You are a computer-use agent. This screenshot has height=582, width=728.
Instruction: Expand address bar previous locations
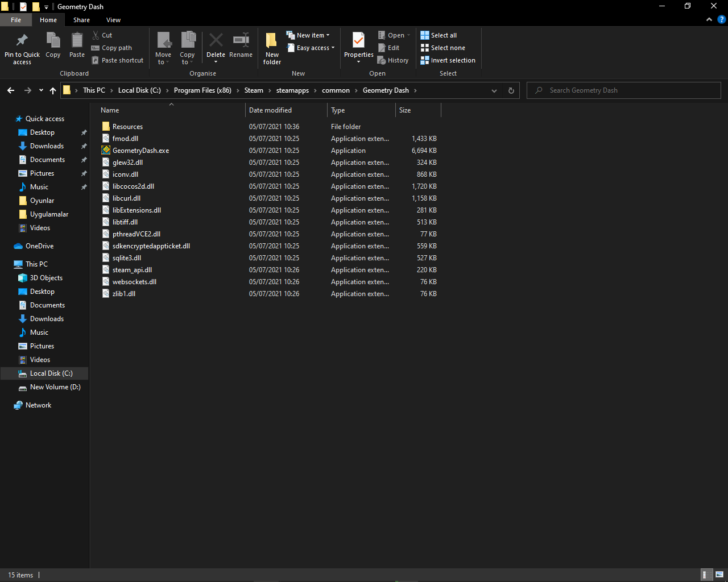click(x=494, y=90)
